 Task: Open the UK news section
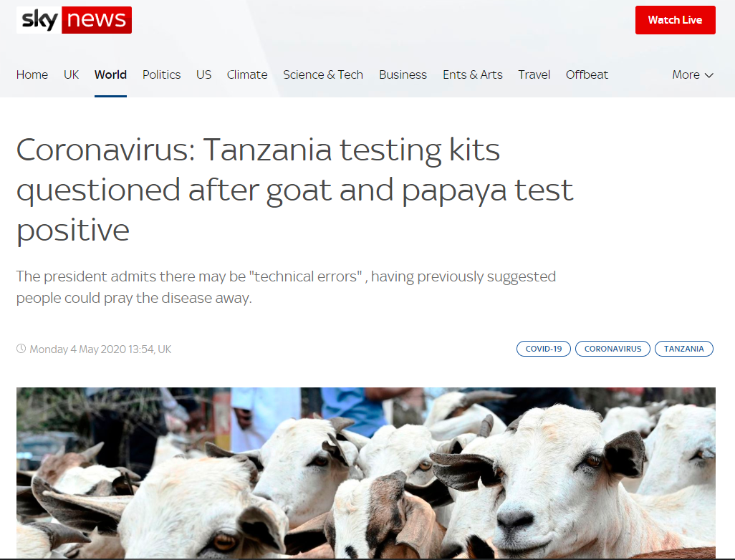tap(71, 74)
